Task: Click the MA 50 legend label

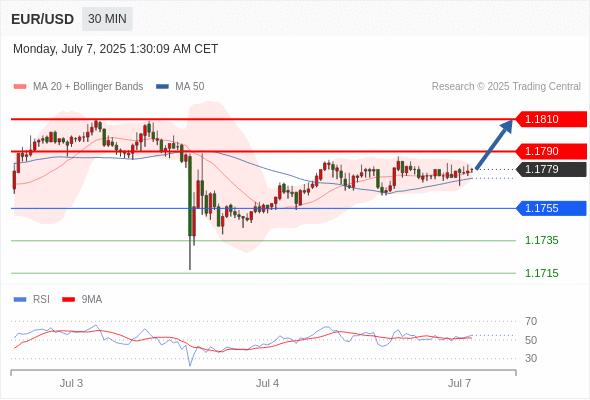Action: (190, 87)
